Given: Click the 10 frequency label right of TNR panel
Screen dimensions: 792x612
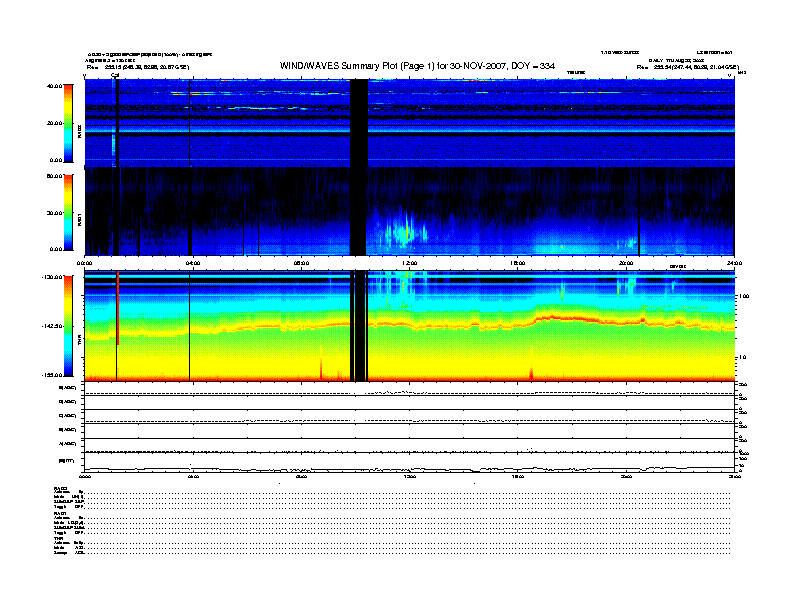Looking at the screenshot, I should pos(742,358).
